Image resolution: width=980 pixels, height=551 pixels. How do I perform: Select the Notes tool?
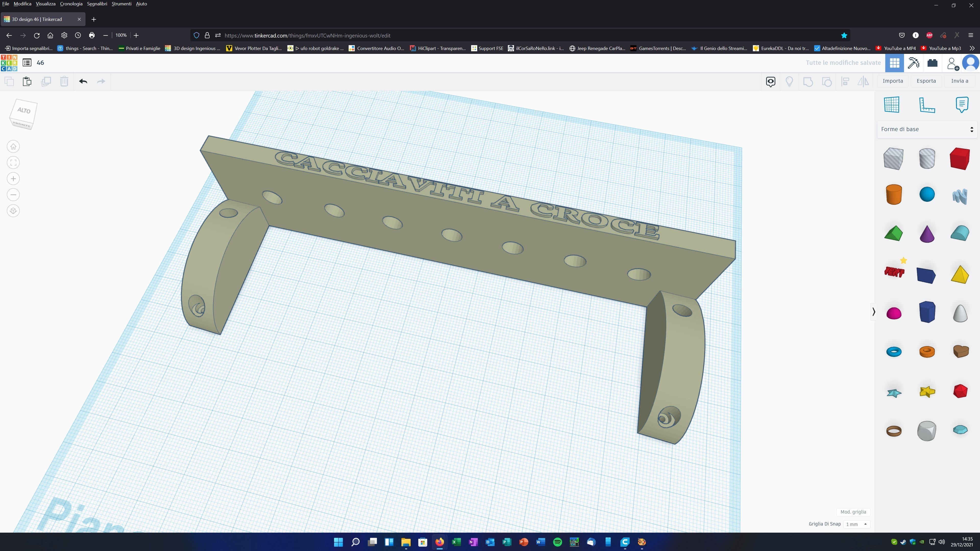point(962,105)
